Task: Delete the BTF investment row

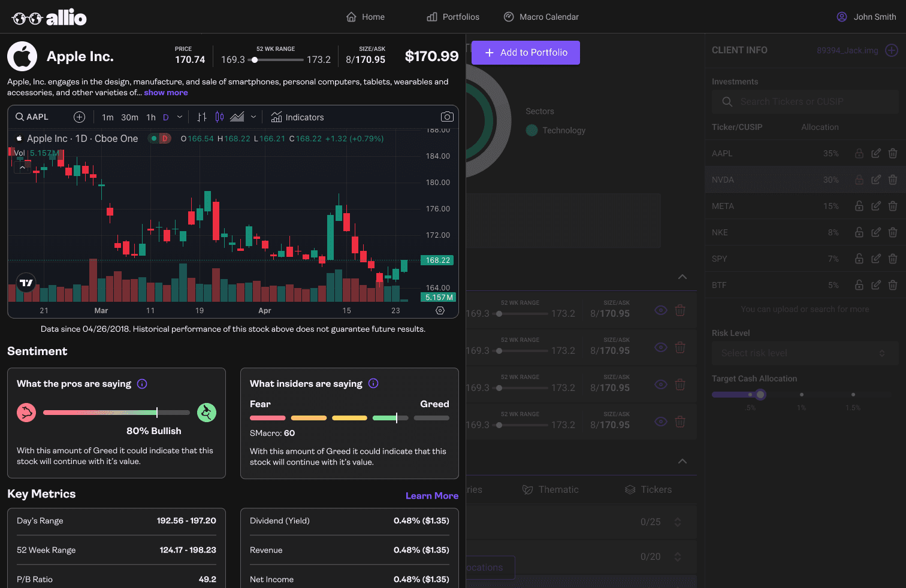Action: coord(893,285)
